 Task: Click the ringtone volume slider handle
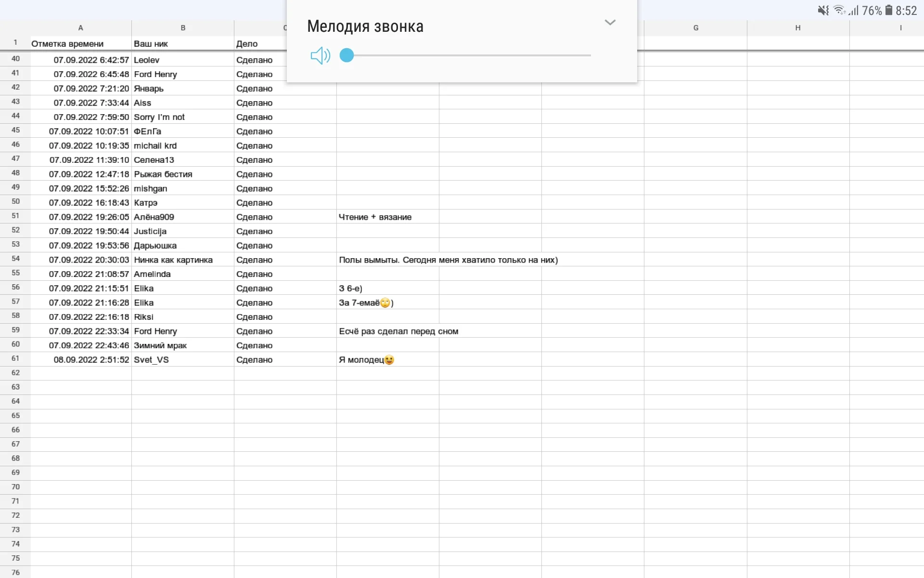346,55
